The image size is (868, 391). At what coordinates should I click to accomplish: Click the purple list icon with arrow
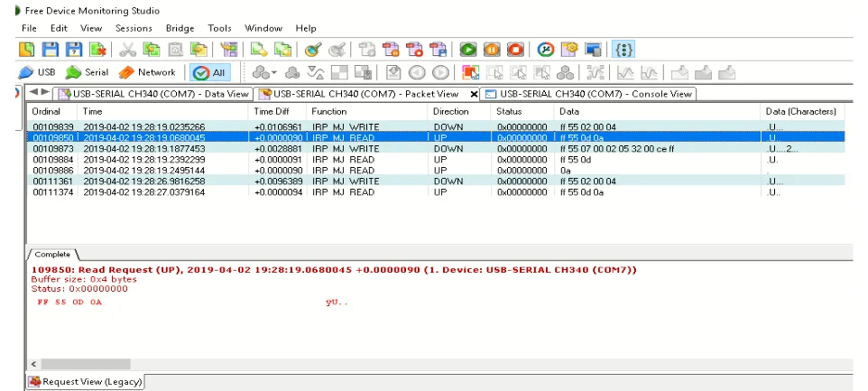coord(228,50)
